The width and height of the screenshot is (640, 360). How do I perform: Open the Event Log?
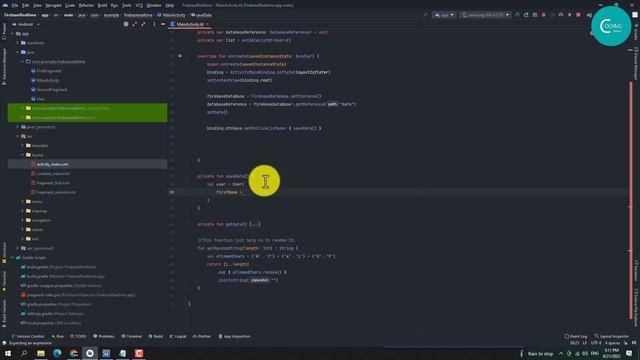pos(576,336)
